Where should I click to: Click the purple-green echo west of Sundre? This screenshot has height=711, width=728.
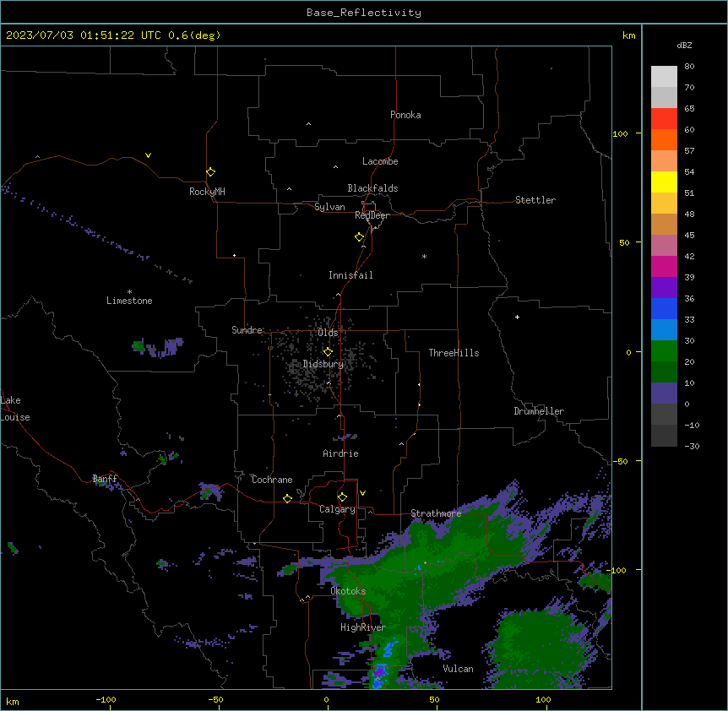158,347
